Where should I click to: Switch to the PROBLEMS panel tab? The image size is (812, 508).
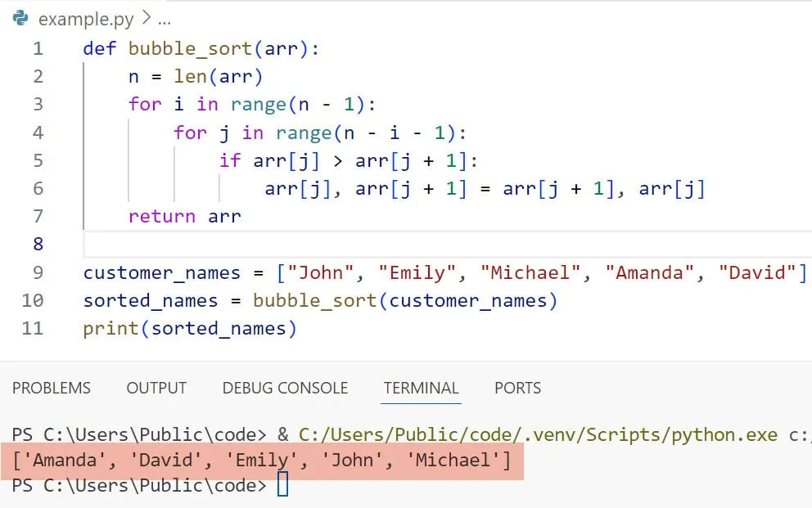[x=52, y=388]
